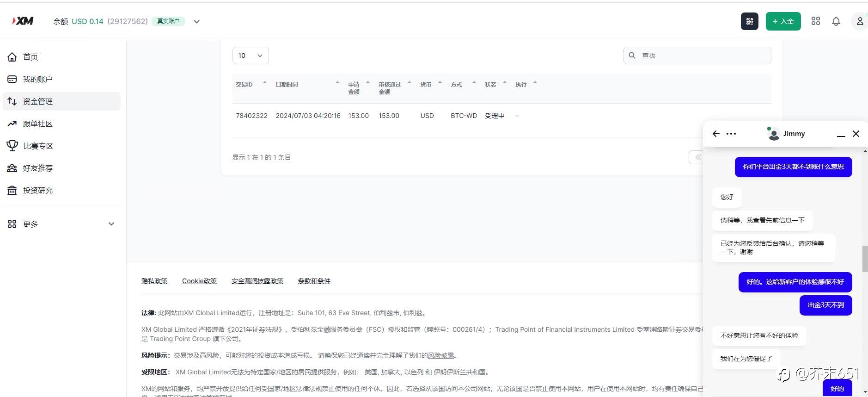Open the rows-per-page dropdown showing 10
The width and height of the screenshot is (868, 397).
pyautogui.click(x=251, y=56)
